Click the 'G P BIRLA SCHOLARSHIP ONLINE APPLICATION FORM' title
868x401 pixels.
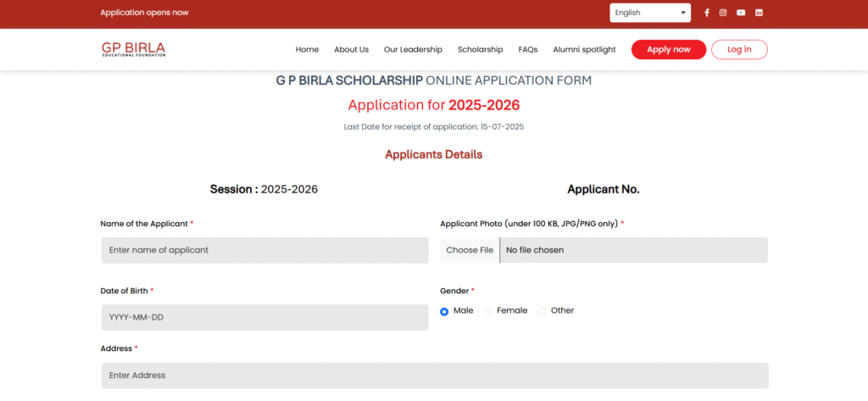434,81
